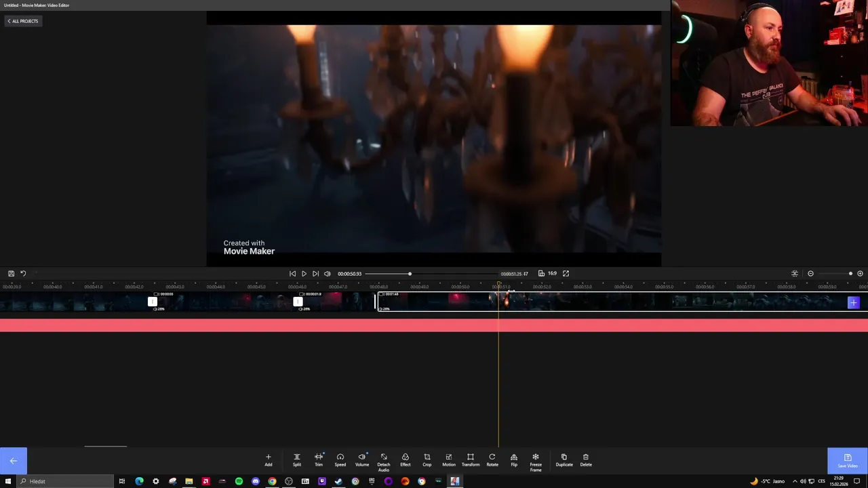Image resolution: width=868 pixels, height=488 pixels.
Task: Click the first transition marker on timeline
Action: click(153, 302)
